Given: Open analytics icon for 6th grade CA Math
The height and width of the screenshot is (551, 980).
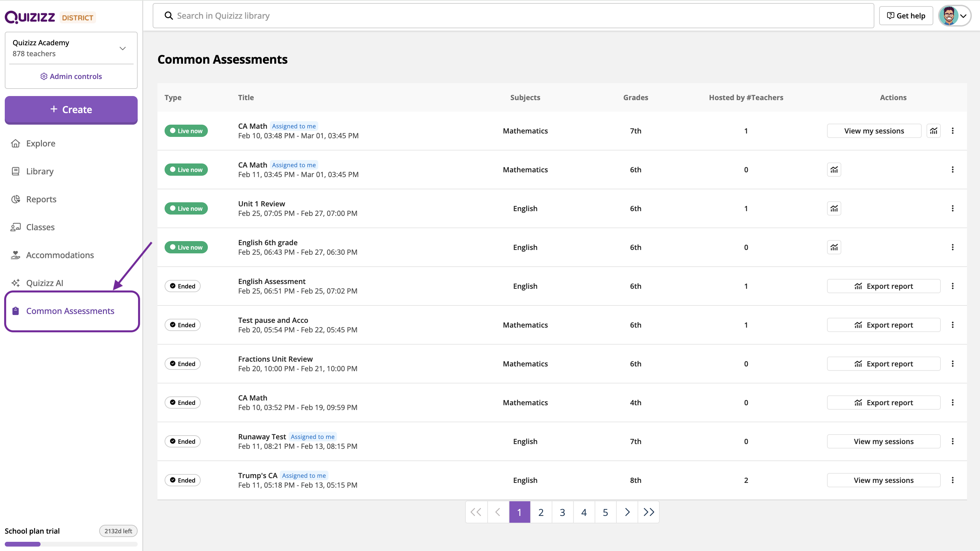Looking at the screenshot, I should [x=834, y=170].
